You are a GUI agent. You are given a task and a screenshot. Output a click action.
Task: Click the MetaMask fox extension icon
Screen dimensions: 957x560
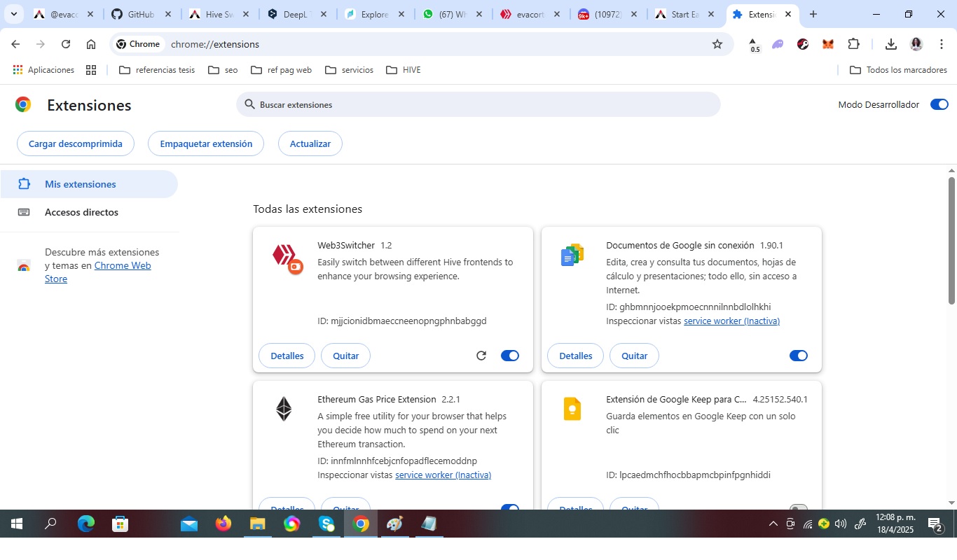828,44
